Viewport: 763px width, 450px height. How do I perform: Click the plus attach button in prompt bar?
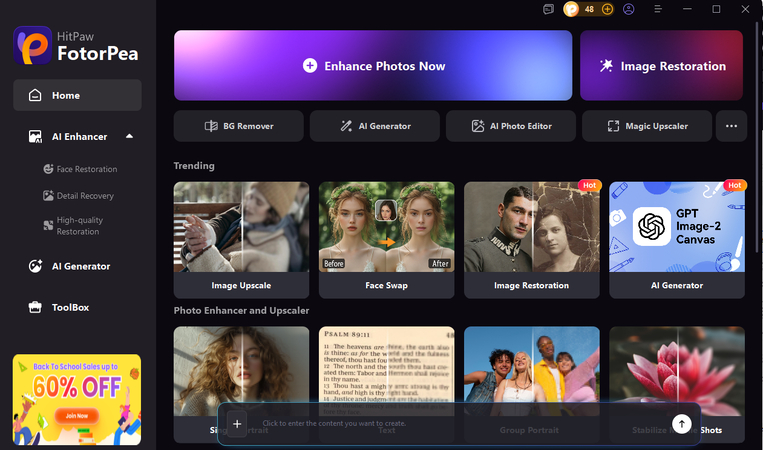(x=237, y=424)
